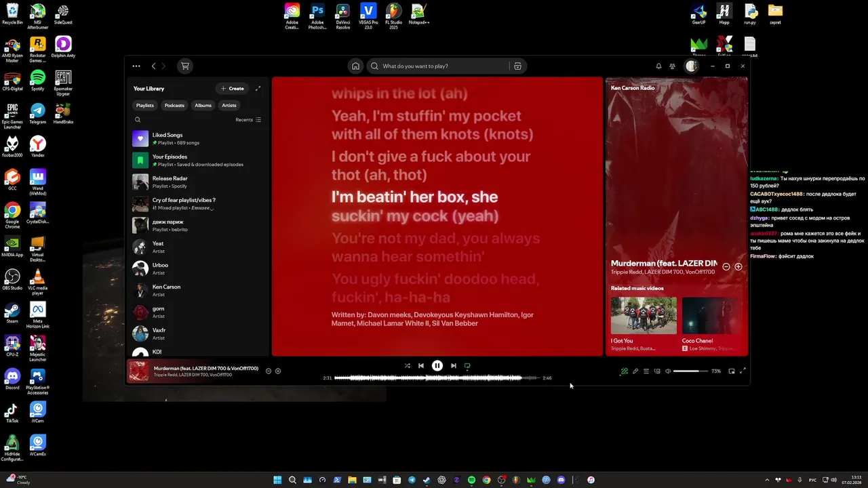Click the search field "What do you want to play?"
Image resolution: width=868 pixels, height=488 pixels.
coord(437,66)
